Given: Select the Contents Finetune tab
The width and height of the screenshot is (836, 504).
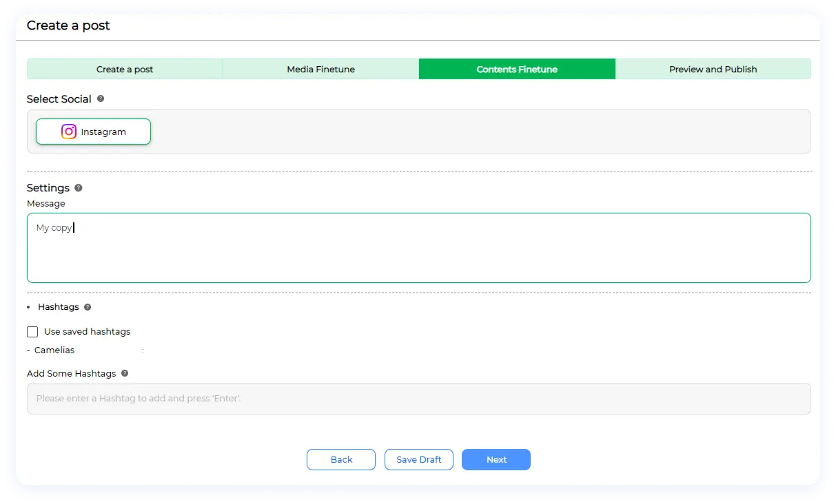Looking at the screenshot, I should [x=517, y=70].
